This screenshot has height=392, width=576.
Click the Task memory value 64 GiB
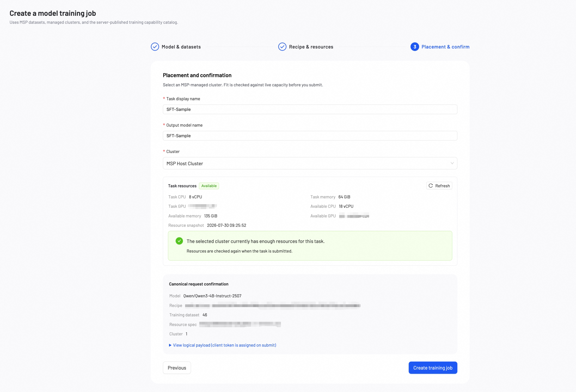(344, 197)
